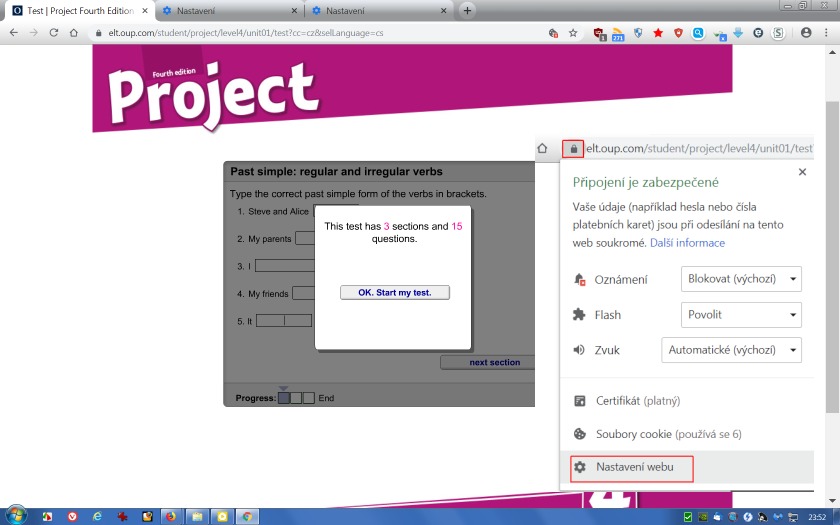The image size is (840, 525).
Task: Click the answer field for question 5
Action: (x=284, y=321)
